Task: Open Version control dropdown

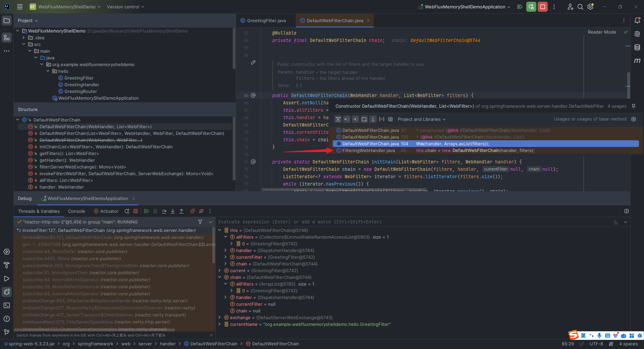Action: pyautogui.click(x=125, y=7)
